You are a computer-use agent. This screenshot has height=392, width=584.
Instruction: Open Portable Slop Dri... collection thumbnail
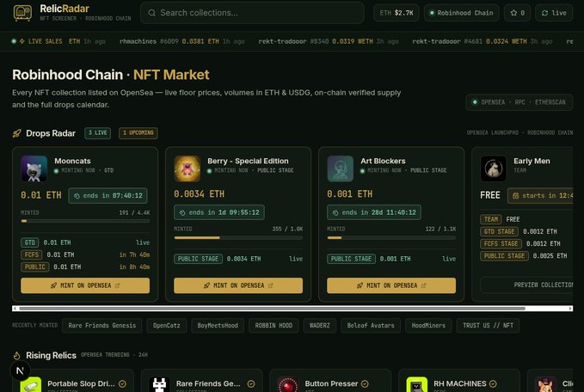coord(31,384)
